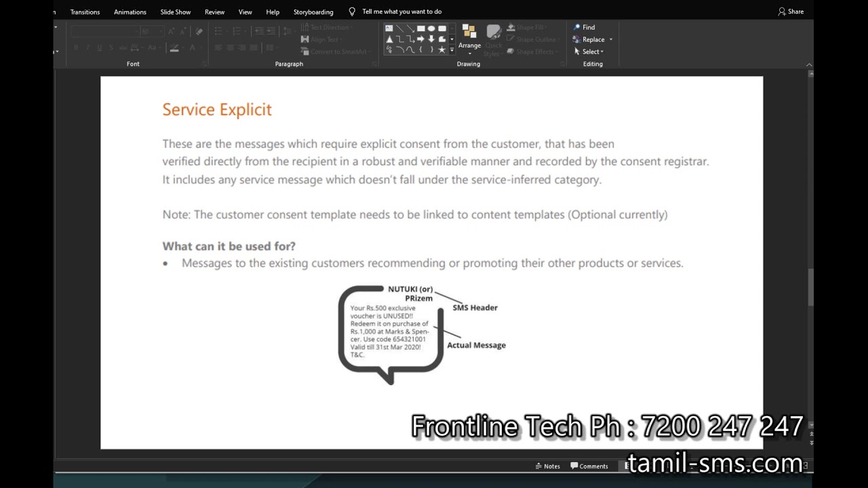Screen dimensions: 868x488
Task: Open the Replace dropdown arrow
Action: coord(611,39)
